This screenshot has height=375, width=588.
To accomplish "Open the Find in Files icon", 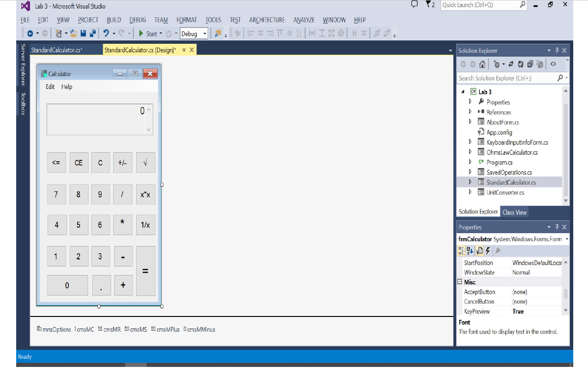I will pyautogui.click(x=219, y=33).
